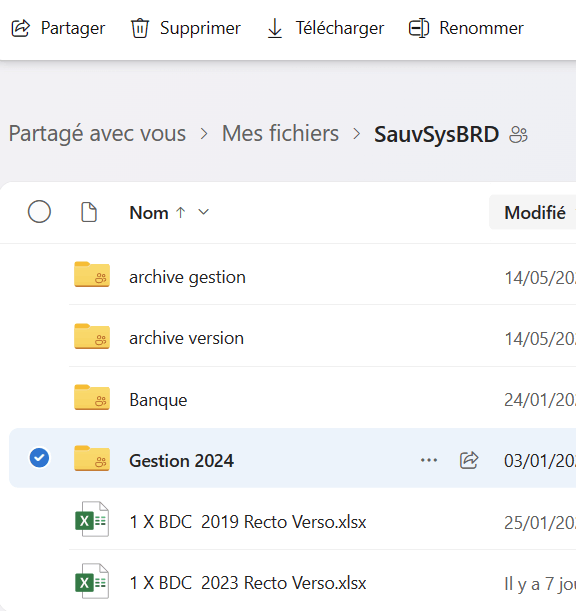Click the 25/01 date of 2019 file
Image resolution: width=576 pixels, height=611 pixels.
point(540,523)
